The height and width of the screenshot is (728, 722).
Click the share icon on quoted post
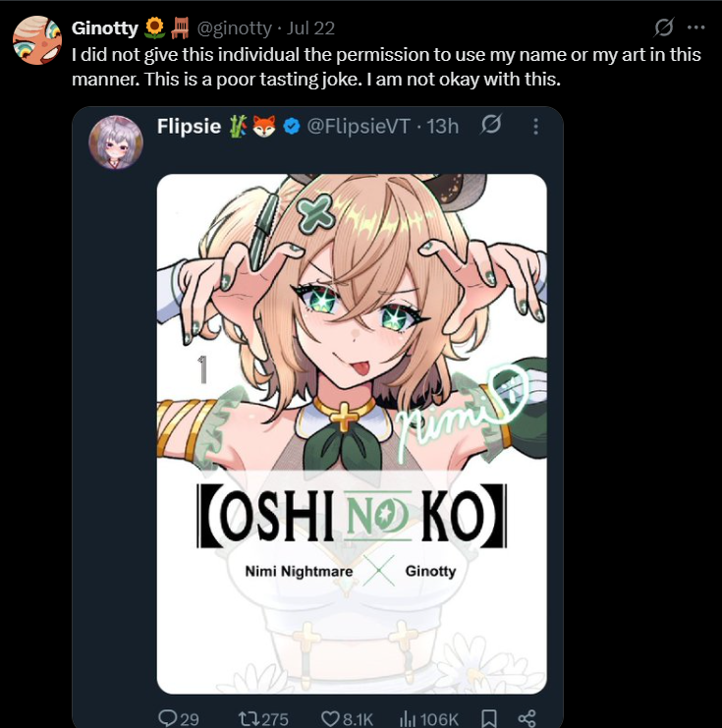(x=527, y=719)
